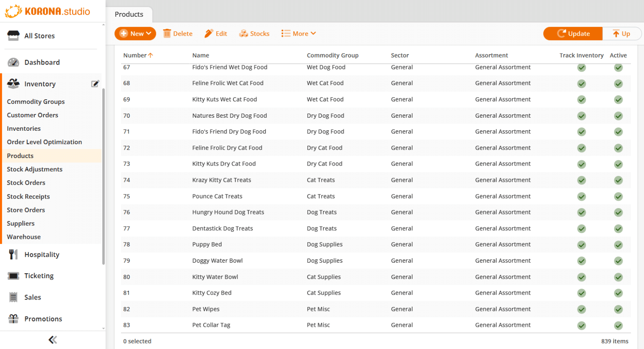Collapse sidebar with double chevron icon
644x349 pixels.
pyautogui.click(x=52, y=340)
